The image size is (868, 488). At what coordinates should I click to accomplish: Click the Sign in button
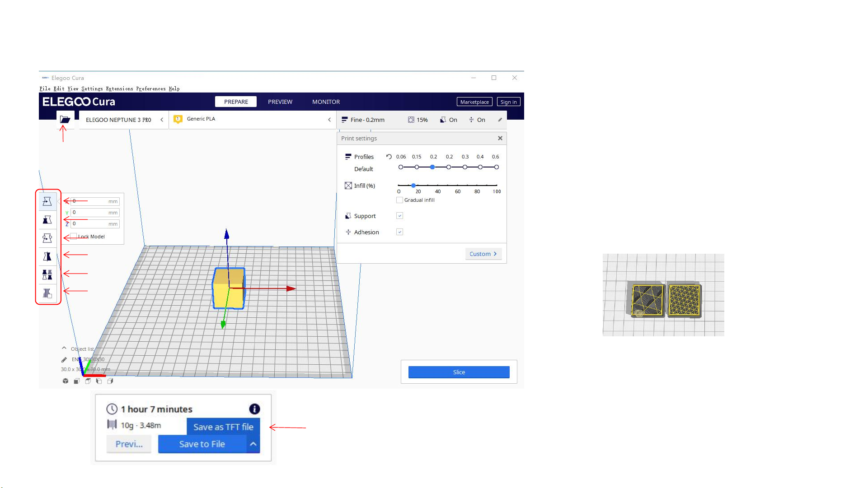pyautogui.click(x=508, y=102)
